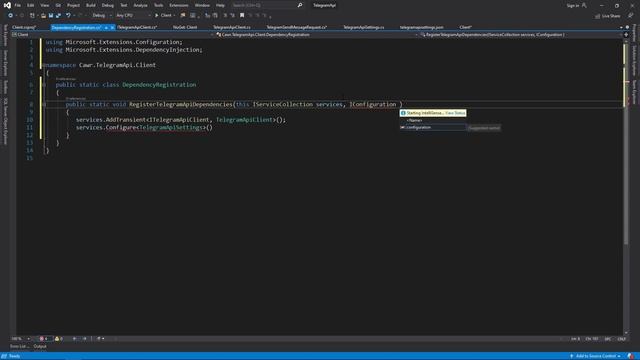
Task: Open the Tools menu
Action: coord(158,5)
